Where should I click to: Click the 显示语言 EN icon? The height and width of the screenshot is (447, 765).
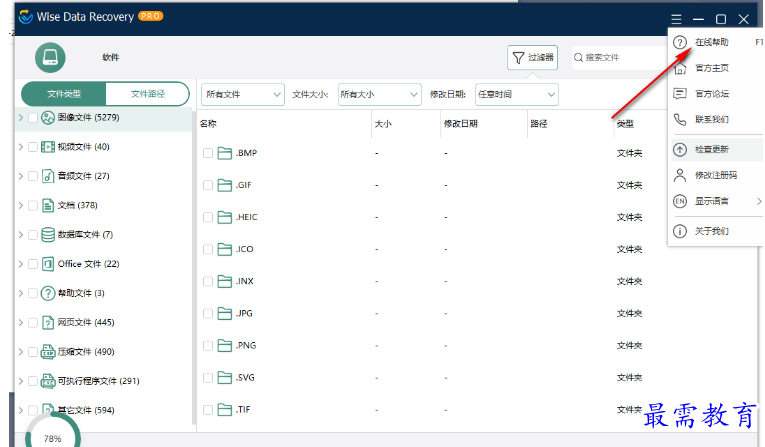coord(680,201)
